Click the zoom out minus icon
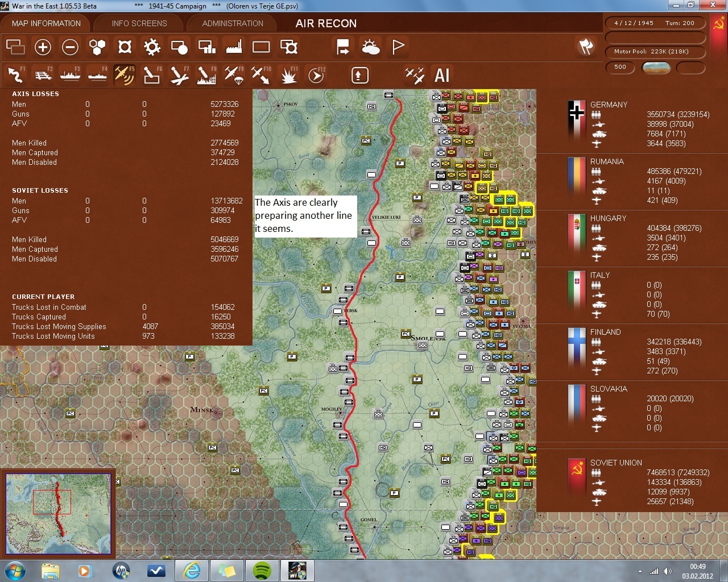Screen dimensions: 728x582 pos(70,47)
